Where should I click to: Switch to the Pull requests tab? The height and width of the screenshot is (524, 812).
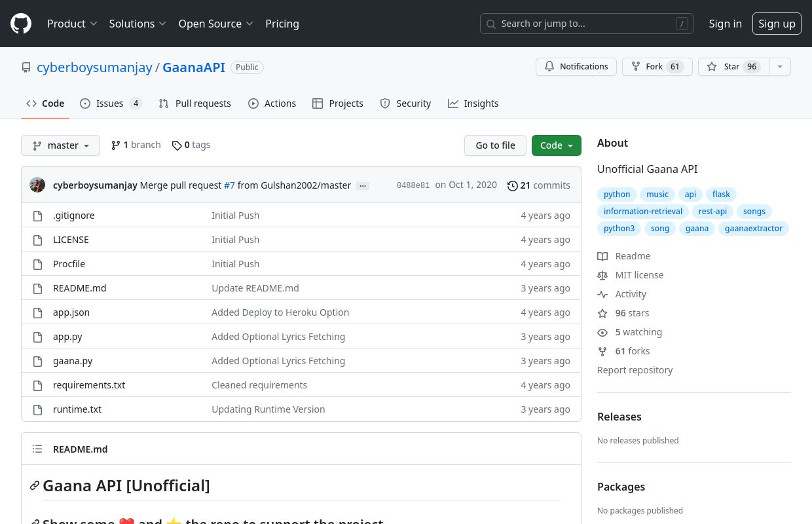click(195, 103)
